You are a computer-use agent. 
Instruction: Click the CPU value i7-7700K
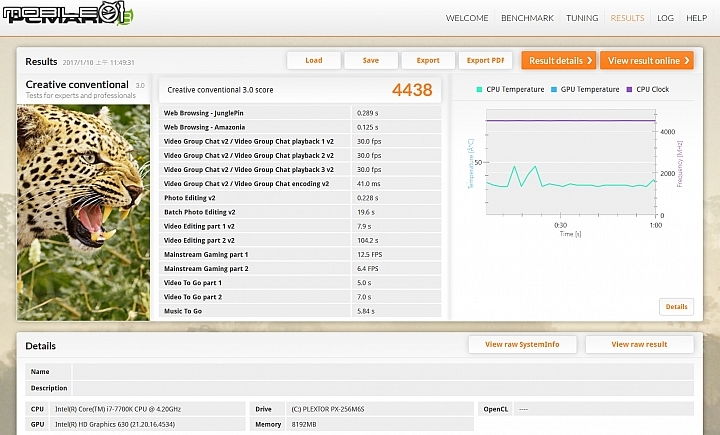[x=118, y=409]
